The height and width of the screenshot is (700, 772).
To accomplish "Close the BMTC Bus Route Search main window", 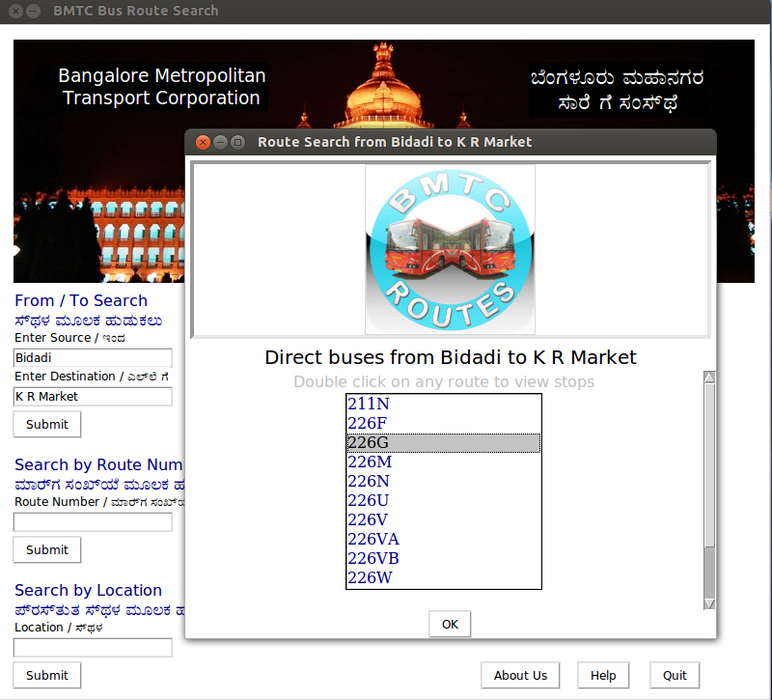I will pos(15,11).
